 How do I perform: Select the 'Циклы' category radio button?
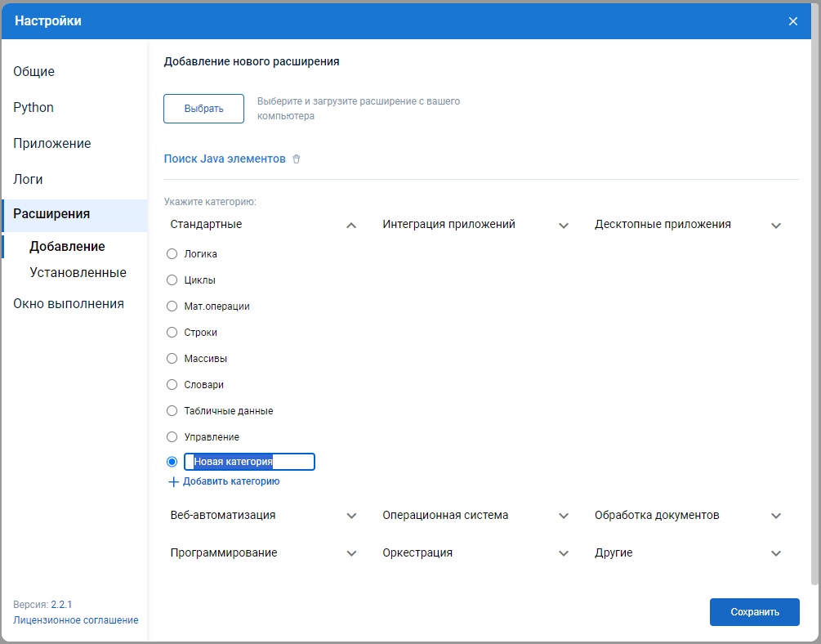172,280
